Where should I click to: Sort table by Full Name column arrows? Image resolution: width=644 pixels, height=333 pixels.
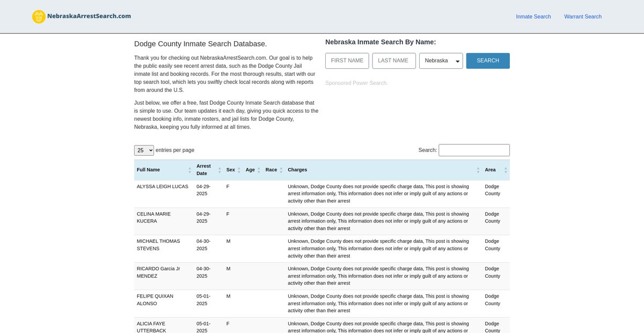point(189,170)
